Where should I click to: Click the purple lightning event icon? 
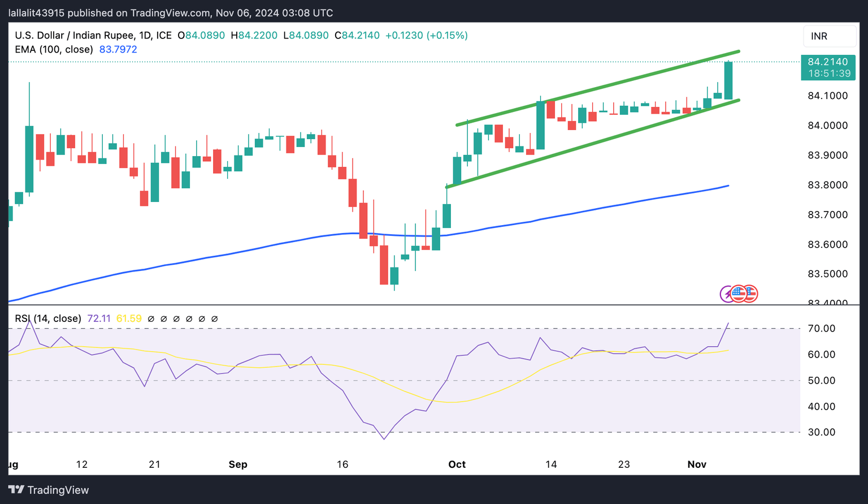[x=727, y=294]
